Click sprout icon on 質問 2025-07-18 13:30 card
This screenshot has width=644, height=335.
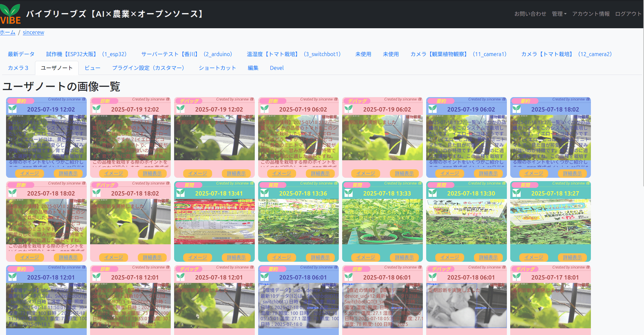(433, 193)
